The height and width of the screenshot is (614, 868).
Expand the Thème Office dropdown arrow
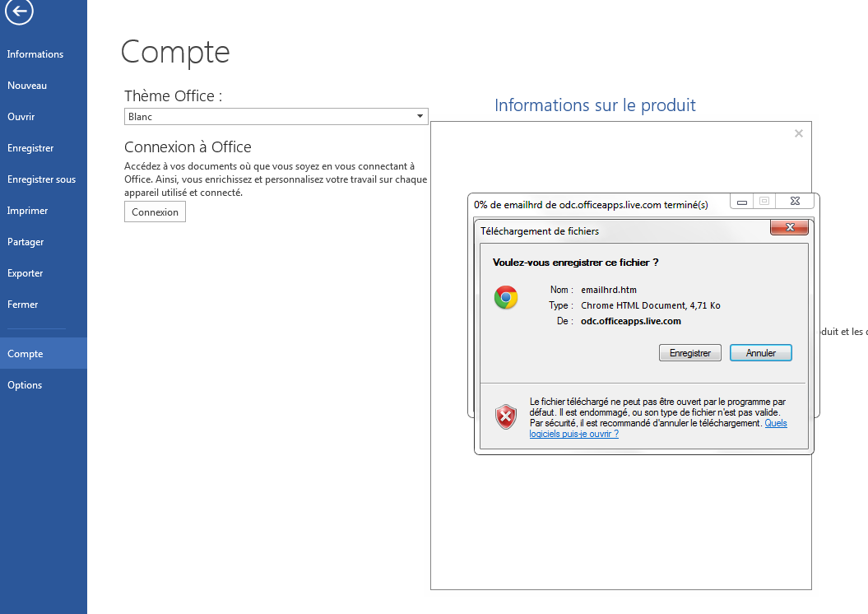click(x=420, y=116)
